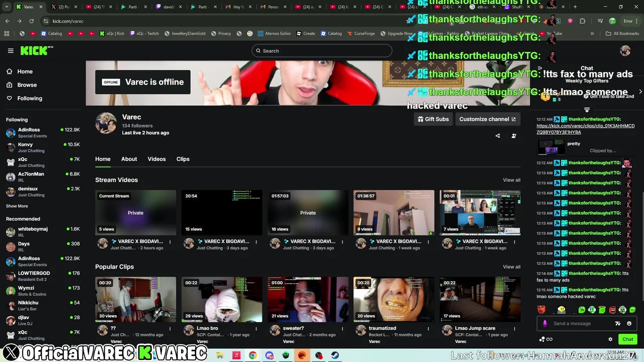The image size is (644, 362).
Task: Click the purple microphone icon in chat
Action: click(x=545, y=323)
